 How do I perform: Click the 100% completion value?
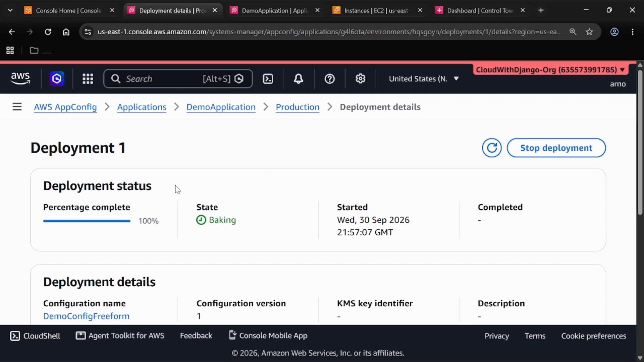pos(148,221)
